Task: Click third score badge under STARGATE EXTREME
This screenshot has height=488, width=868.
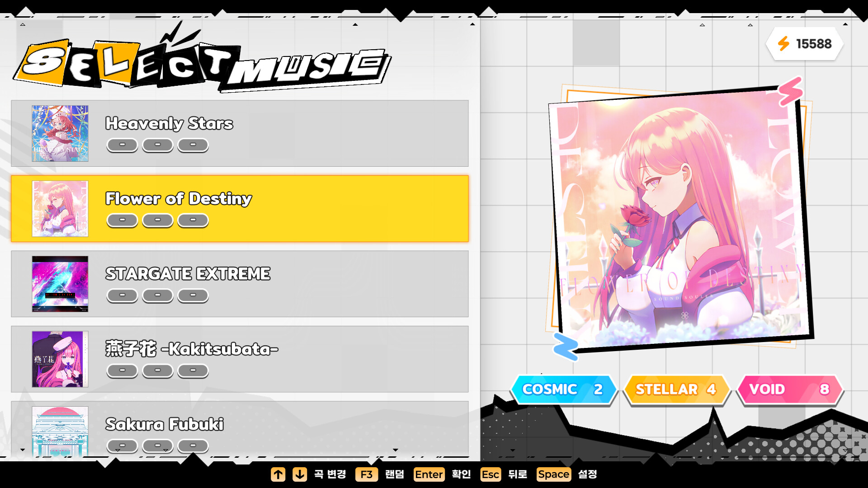Action: click(x=193, y=296)
